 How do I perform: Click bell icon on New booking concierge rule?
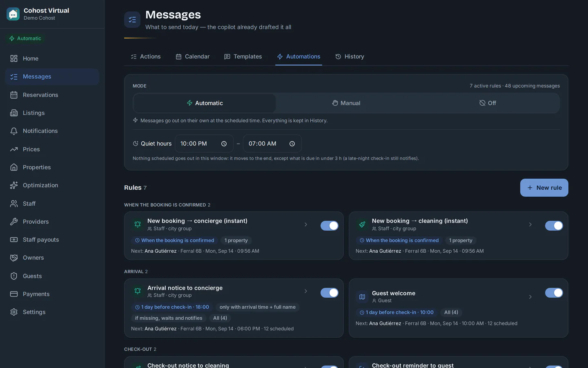tap(138, 224)
